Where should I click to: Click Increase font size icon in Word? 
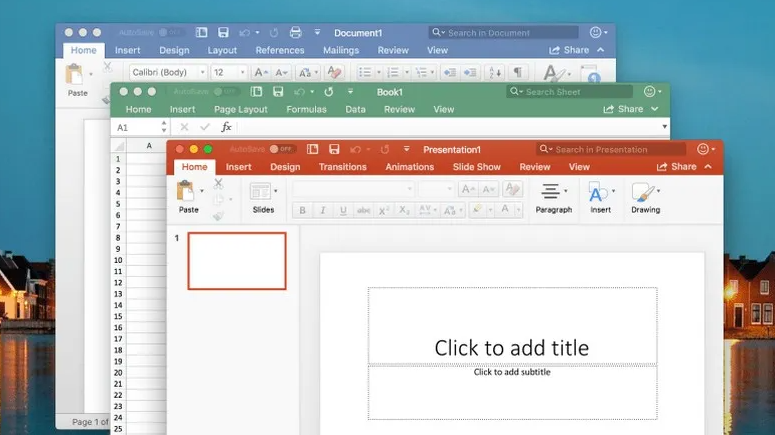[x=260, y=73]
